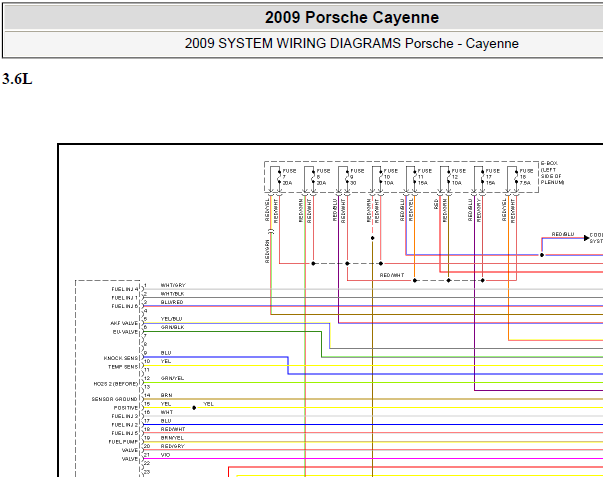Click the second "YEL" label right of splice dot

pos(208,404)
